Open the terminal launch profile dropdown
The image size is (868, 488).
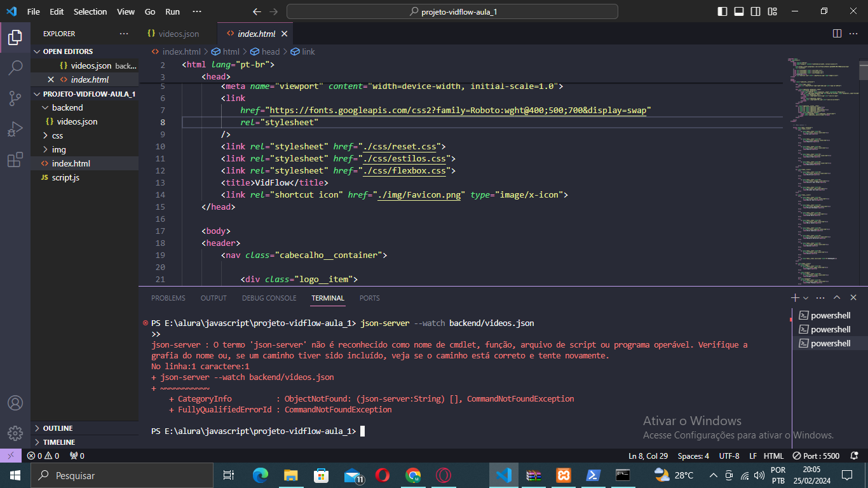[x=806, y=297]
